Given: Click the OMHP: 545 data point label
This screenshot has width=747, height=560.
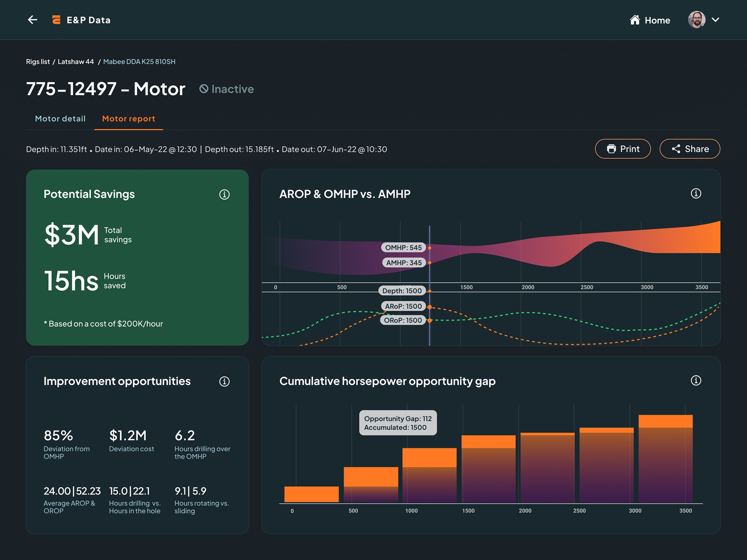Looking at the screenshot, I should point(403,248).
